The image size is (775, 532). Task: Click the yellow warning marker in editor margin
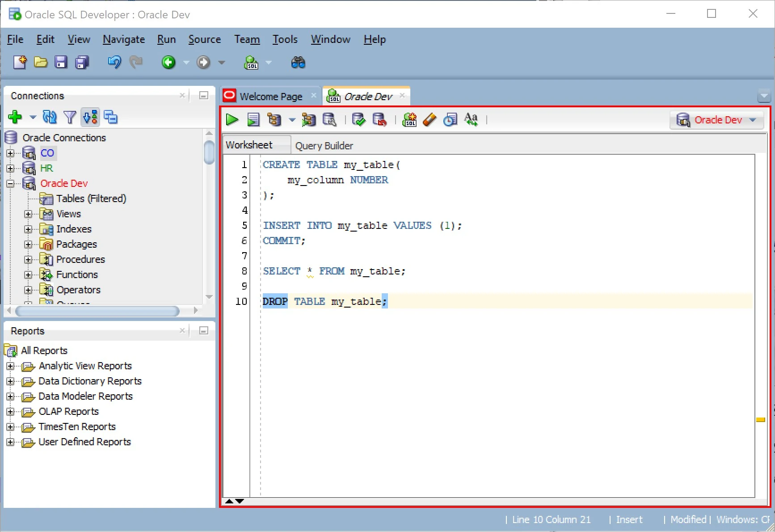[760, 420]
